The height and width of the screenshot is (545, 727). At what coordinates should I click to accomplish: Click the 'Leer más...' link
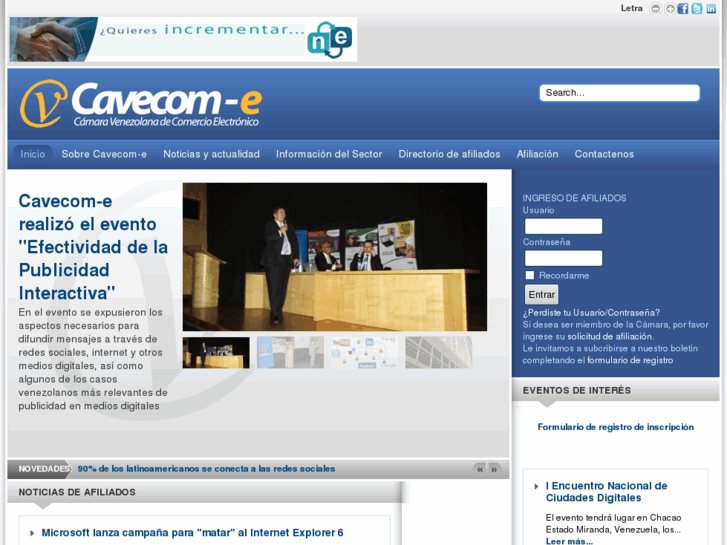[x=569, y=541]
